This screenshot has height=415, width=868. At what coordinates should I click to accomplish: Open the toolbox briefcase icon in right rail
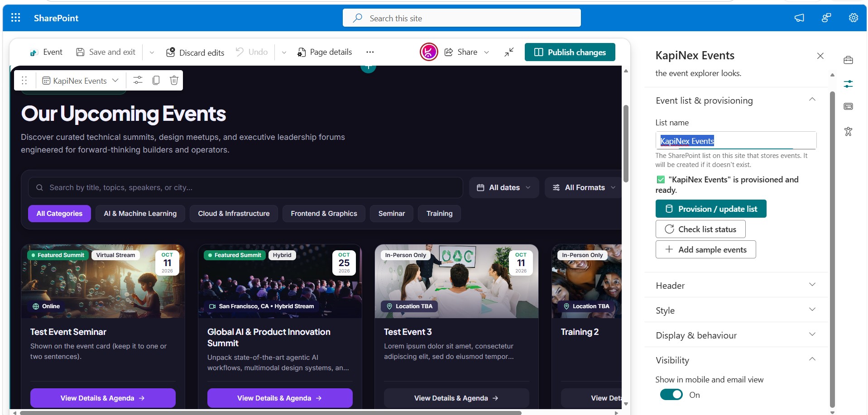click(x=848, y=60)
